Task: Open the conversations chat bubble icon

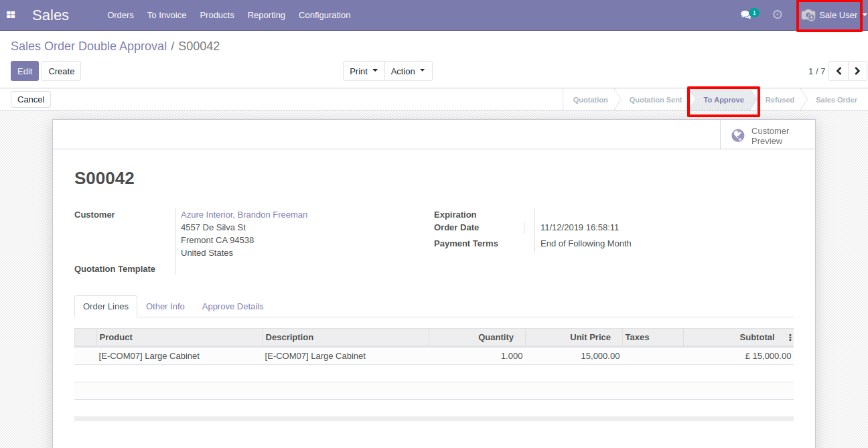Action: pyautogui.click(x=745, y=15)
